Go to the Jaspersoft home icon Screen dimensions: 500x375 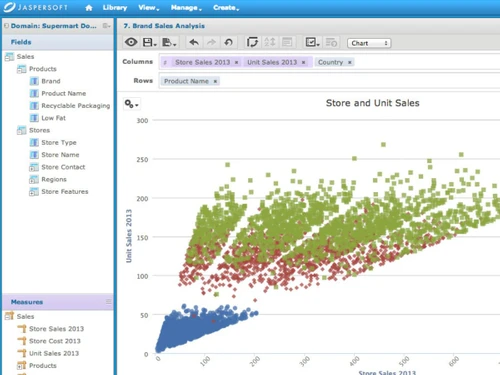pyautogui.click(x=89, y=8)
